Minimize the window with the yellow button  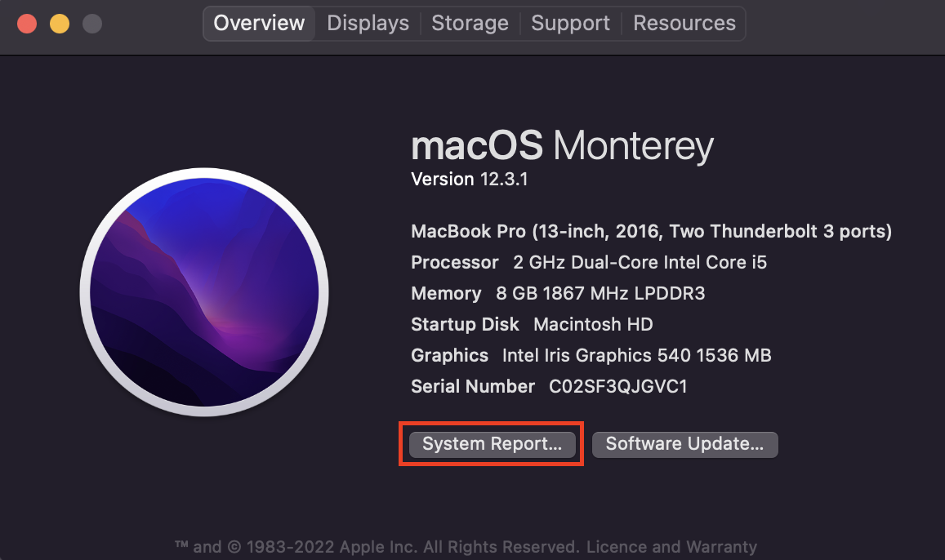coord(59,24)
